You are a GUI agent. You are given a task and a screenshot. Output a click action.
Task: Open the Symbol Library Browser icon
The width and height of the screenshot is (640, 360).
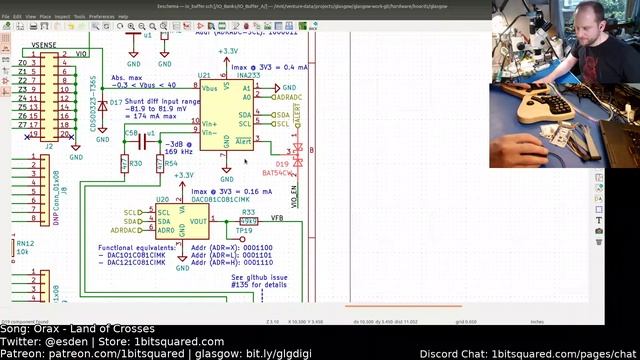click(x=211, y=26)
